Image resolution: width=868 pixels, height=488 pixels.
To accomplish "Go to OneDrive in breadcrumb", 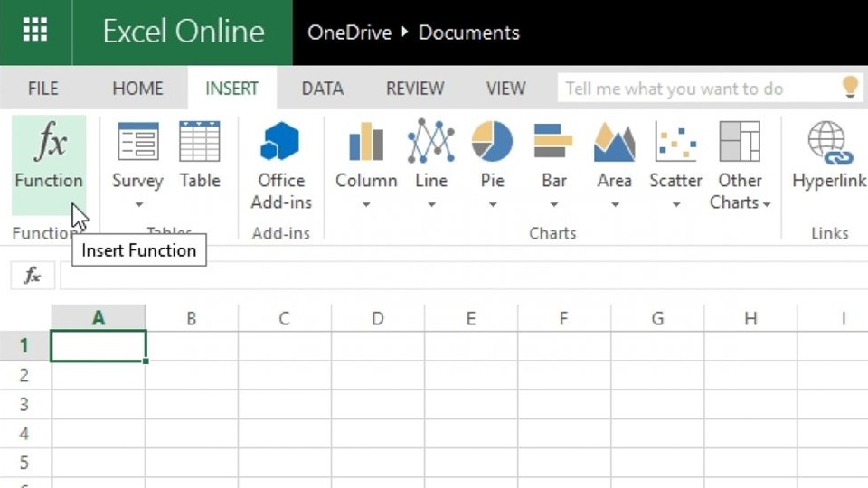I will tap(349, 33).
